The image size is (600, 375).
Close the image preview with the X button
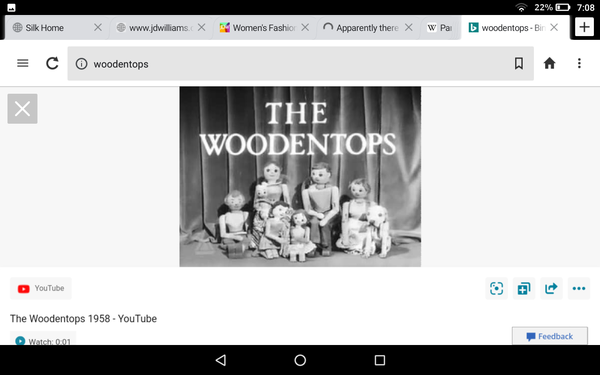23,109
